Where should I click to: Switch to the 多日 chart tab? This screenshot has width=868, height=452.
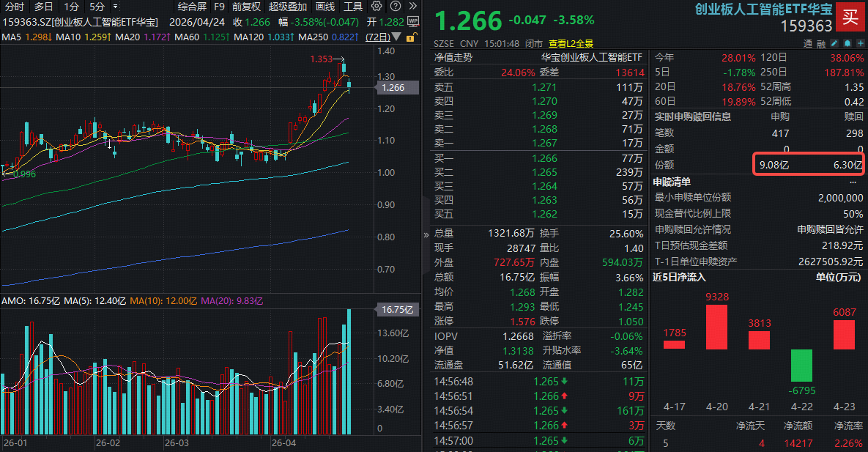tap(42, 8)
